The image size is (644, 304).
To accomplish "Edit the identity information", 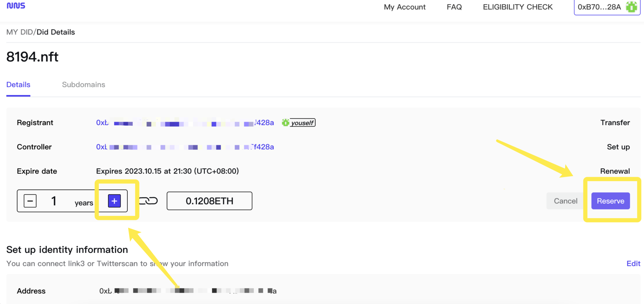I will (633, 263).
